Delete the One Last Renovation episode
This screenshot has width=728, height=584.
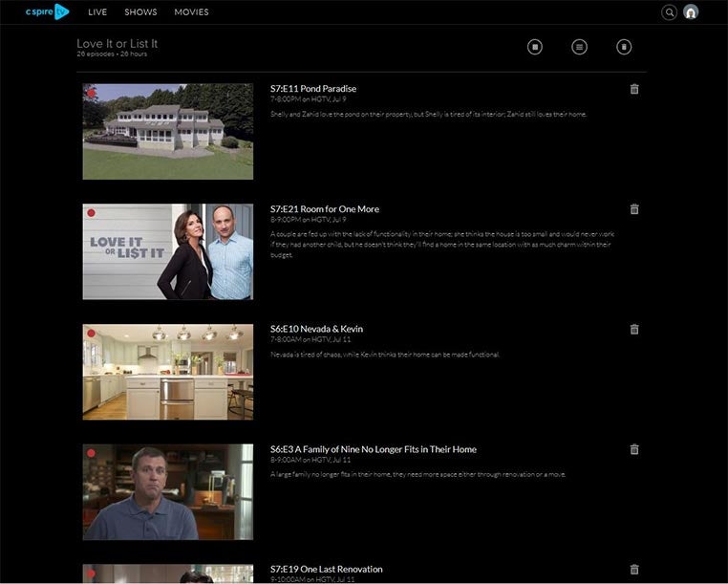[x=634, y=569]
